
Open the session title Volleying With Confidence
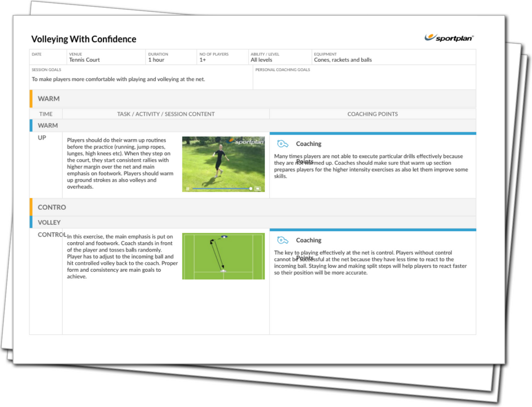tap(84, 39)
